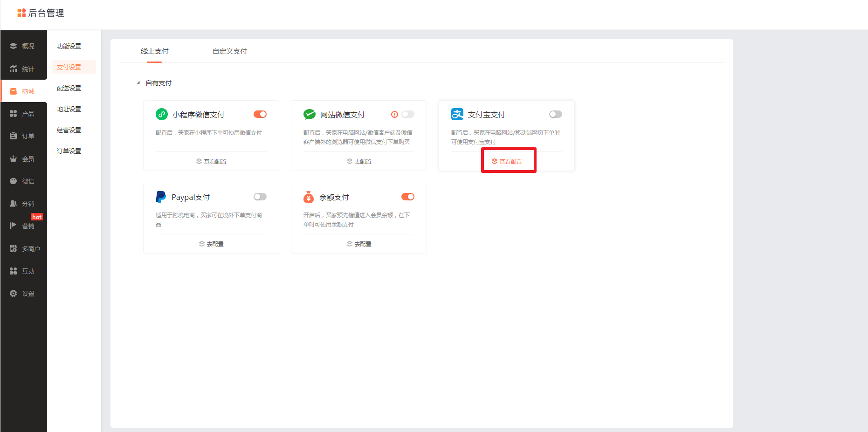868x432 pixels.
Task: Click 去配置 under Paypal支付
Action: pos(211,244)
